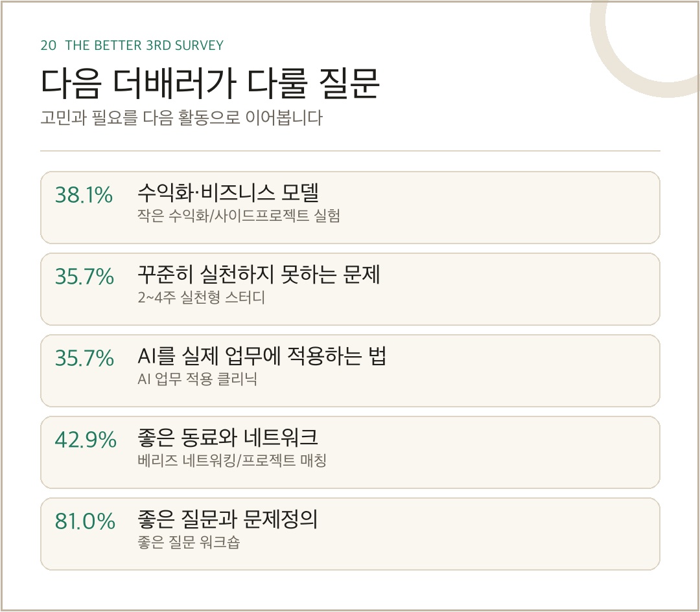Viewport: 700px width, 612px height.
Task: Select the 좋은 질문과 문제정의 card title
Action: click(x=227, y=519)
